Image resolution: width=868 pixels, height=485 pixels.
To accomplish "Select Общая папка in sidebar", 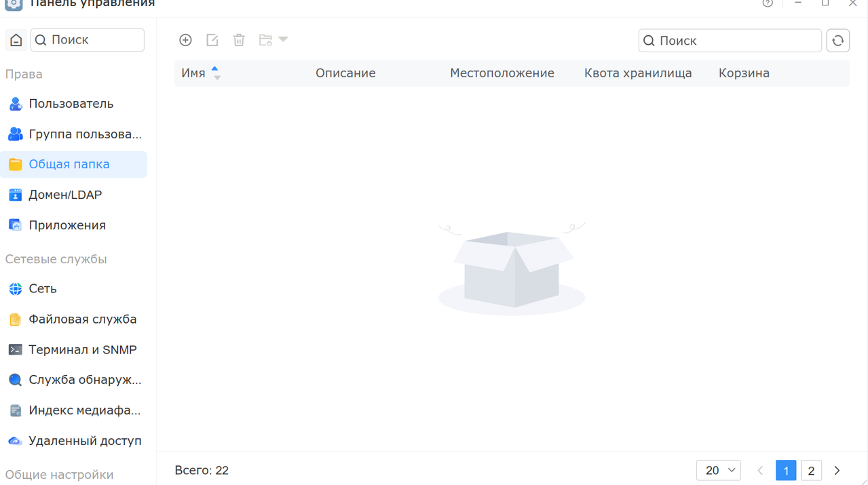I will (73, 164).
